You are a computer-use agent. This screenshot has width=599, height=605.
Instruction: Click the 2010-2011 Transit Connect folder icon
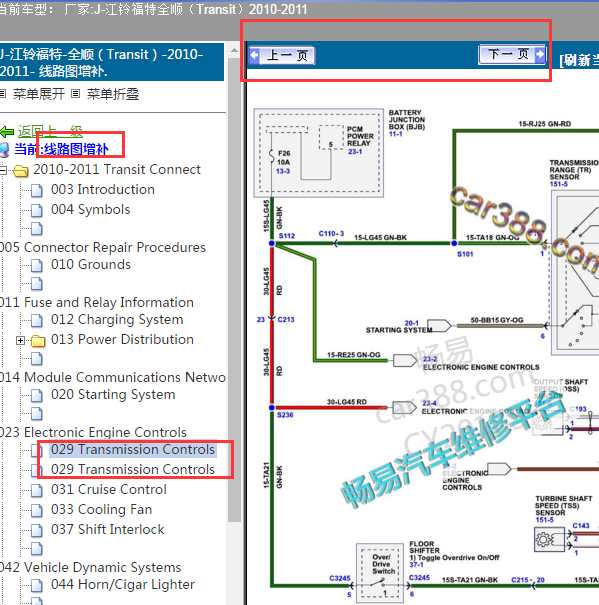click(20, 171)
